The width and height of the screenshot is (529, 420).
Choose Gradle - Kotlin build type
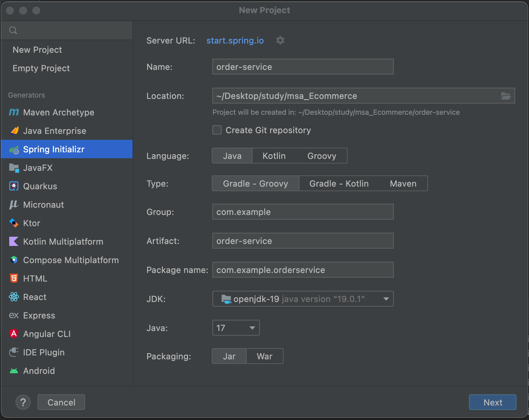[x=339, y=184]
